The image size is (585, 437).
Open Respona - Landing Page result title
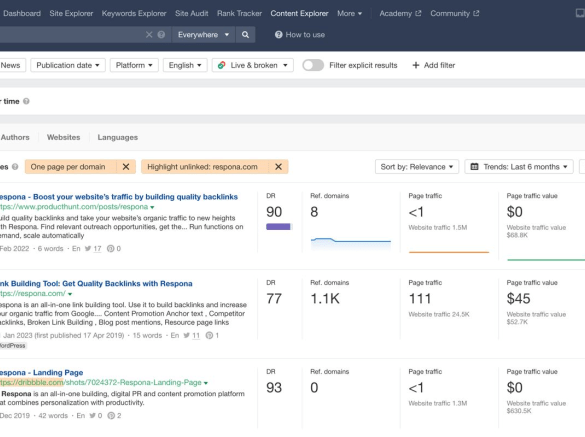(x=41, y=372)
